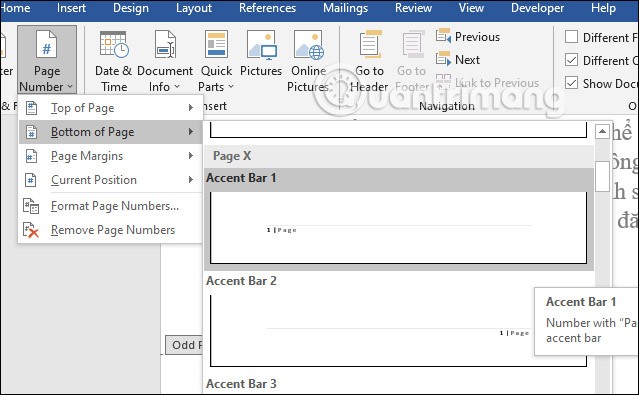Open the Page Number dropdown button
The width and height of the screenshot is (639, 395).
point(47,60)
